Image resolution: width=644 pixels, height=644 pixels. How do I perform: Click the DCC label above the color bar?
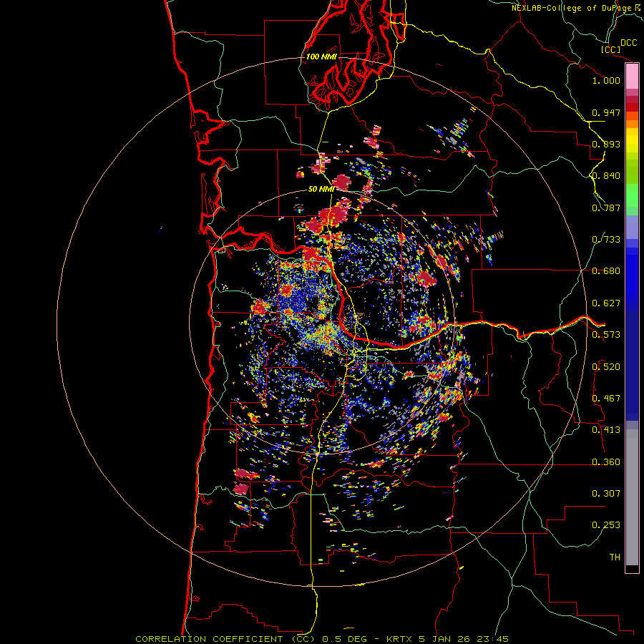pyautogui.click(x=628, y=43)
